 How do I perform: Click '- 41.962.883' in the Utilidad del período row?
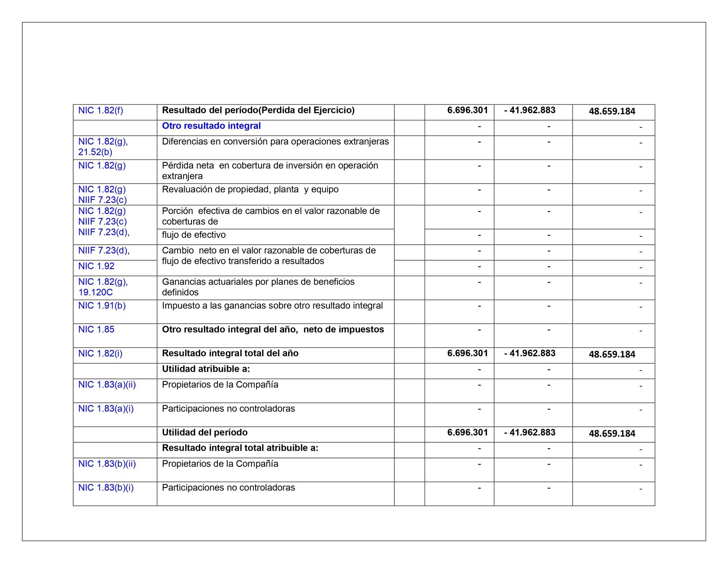click(530, 432)
